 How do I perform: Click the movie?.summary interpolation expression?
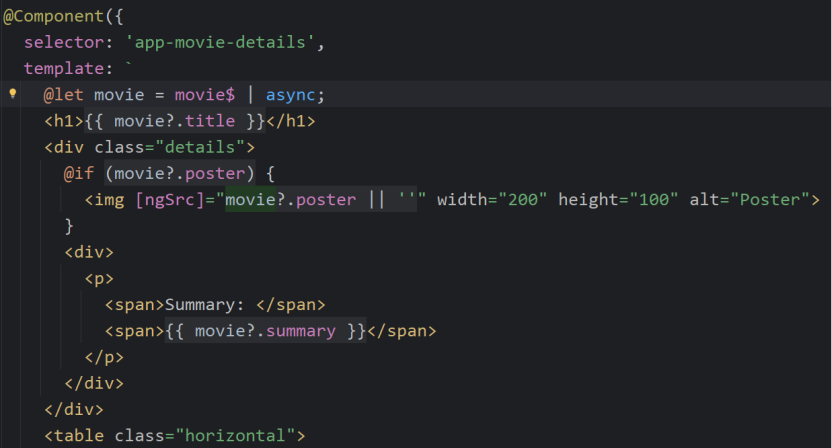(x=265, y=330)
